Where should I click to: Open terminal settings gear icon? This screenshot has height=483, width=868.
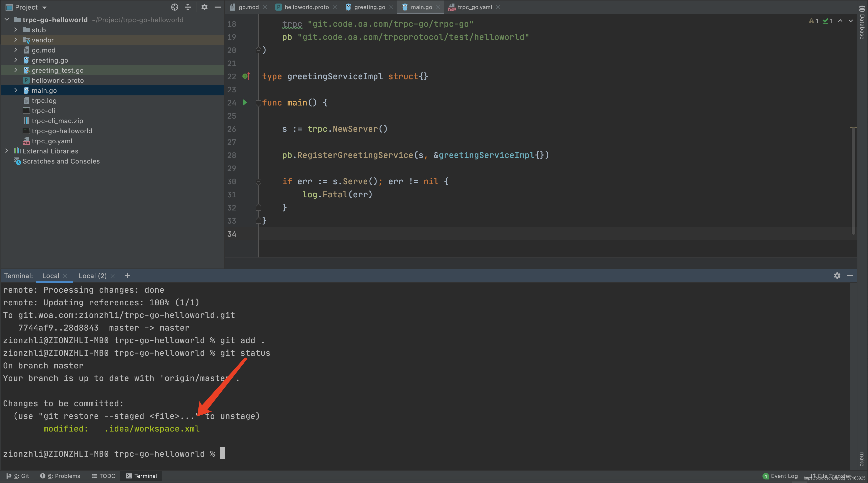point(837,276)
